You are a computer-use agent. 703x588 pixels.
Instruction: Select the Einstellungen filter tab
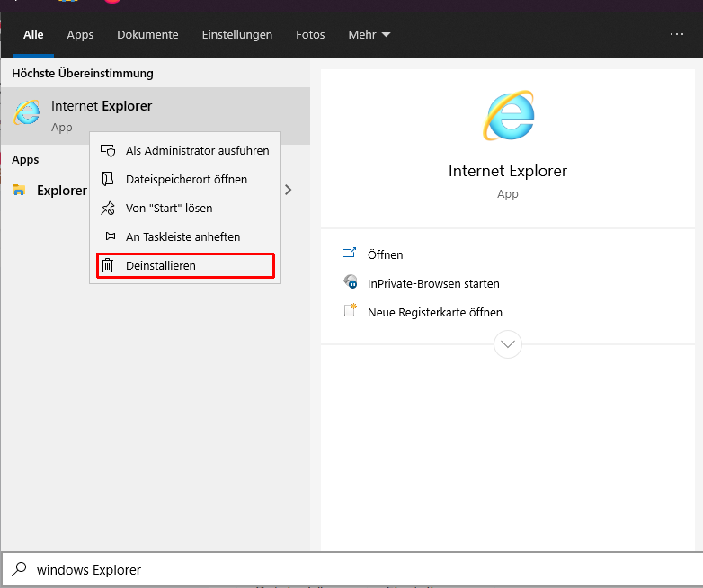pyautogui.click(x=236, y=35)
